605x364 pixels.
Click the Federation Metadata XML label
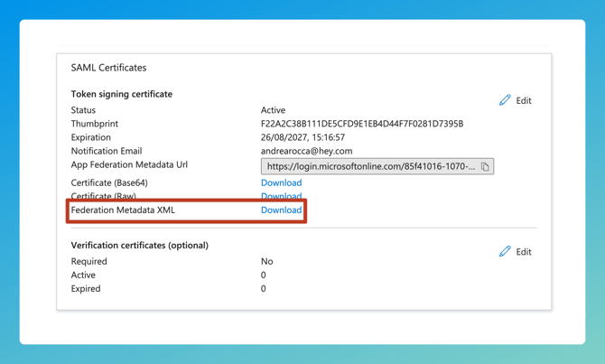click(123, 210)
